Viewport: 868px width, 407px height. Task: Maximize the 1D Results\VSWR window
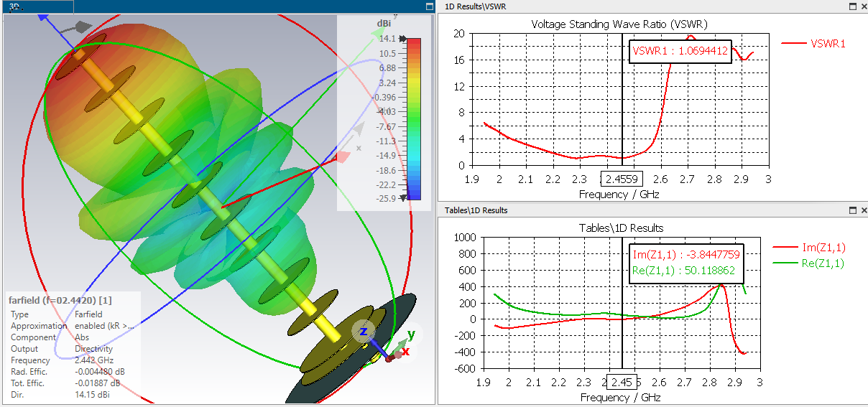tap(853, 6)
